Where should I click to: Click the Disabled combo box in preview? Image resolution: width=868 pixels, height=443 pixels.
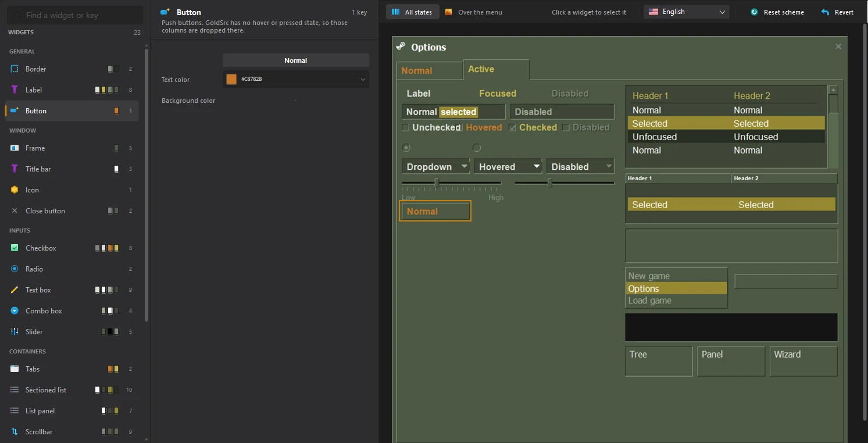[x=580, y=167]
